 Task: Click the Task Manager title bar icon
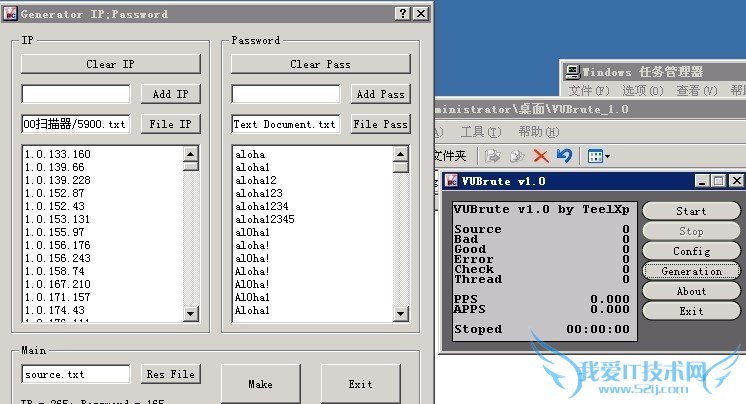click(x=572, y=72)
